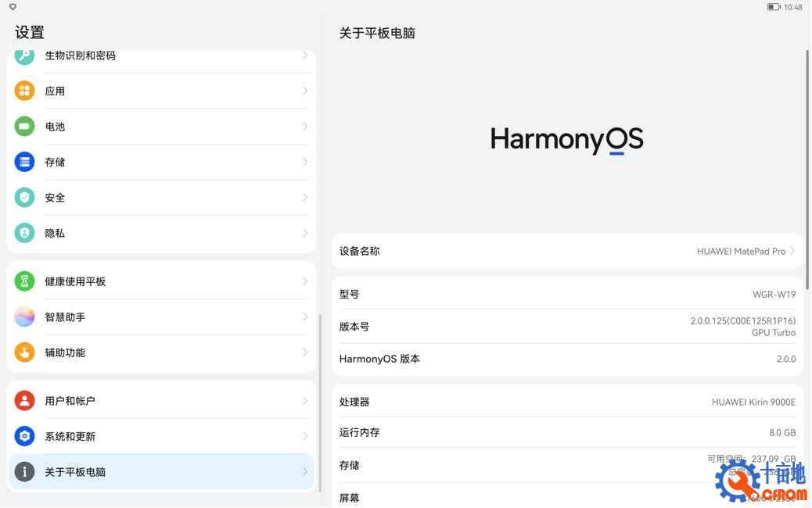Click the right panel vertical scrollbar

[x=807, y=168]
